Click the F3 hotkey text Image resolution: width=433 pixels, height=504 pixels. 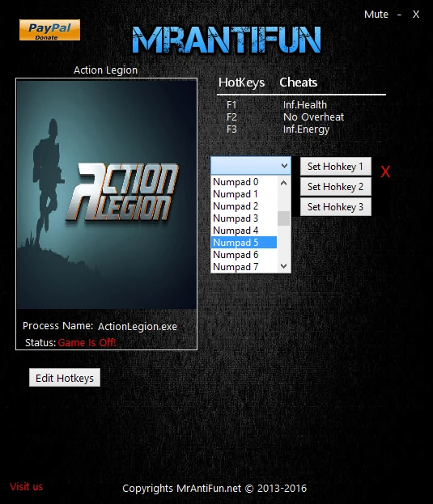click(x=231, y=129)
